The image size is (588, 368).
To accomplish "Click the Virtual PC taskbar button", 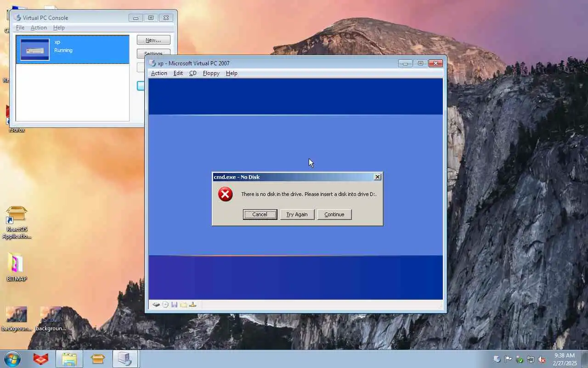I will coord(125,359).
